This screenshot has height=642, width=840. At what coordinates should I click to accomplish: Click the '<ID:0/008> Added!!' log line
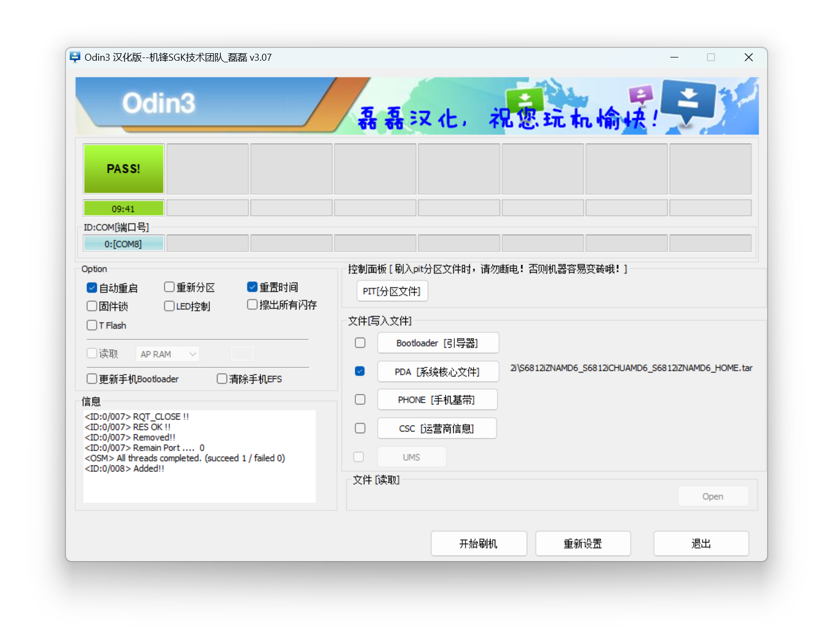click(124, 468)
